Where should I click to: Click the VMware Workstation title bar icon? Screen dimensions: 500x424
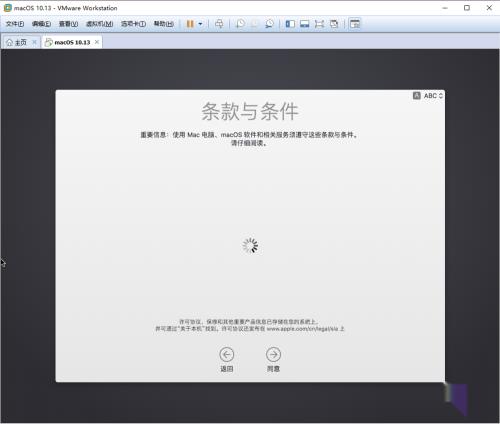tap(8, 8)
